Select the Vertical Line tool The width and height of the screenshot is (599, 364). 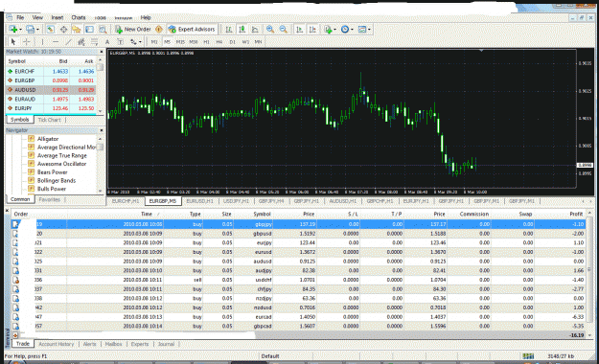click(x=42, y=41)
